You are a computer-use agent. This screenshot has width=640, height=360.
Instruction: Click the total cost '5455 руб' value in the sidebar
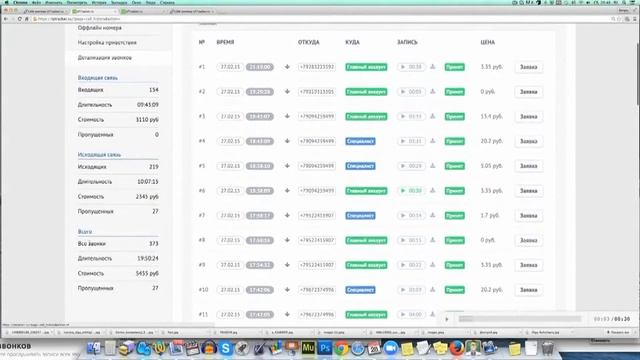(147, 273)
